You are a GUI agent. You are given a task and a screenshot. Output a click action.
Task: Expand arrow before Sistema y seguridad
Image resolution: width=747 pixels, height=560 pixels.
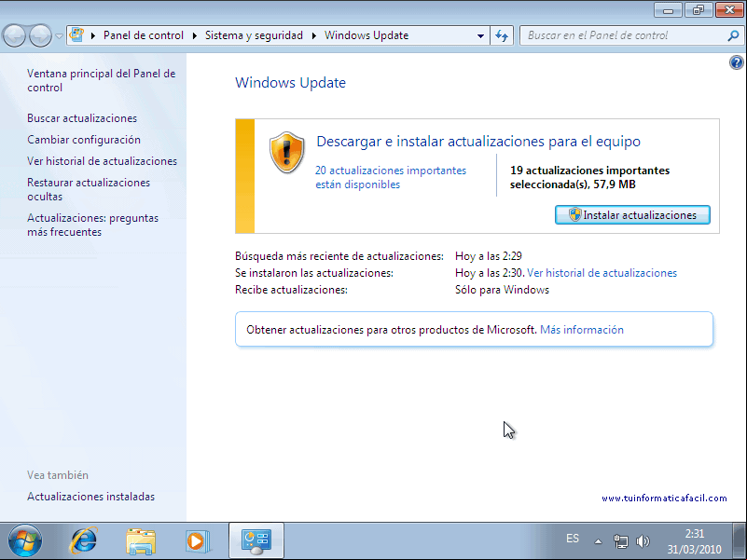[x=195, y=35]
